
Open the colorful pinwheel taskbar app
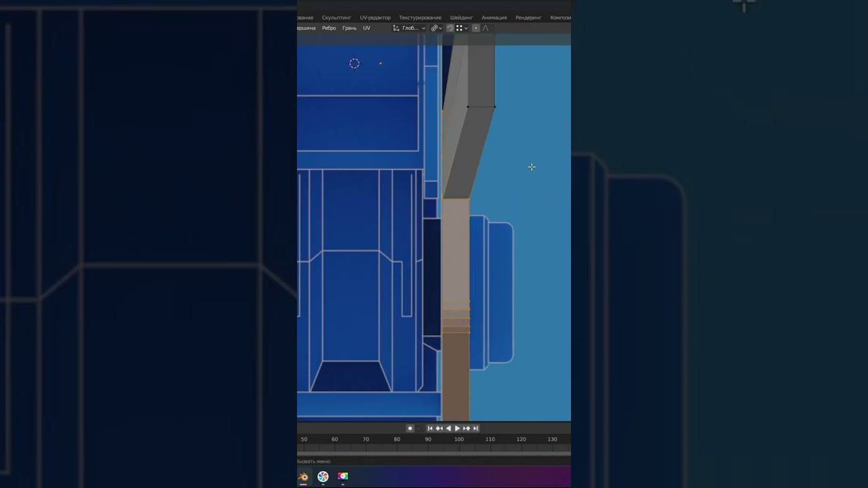(x=323, y=476)
